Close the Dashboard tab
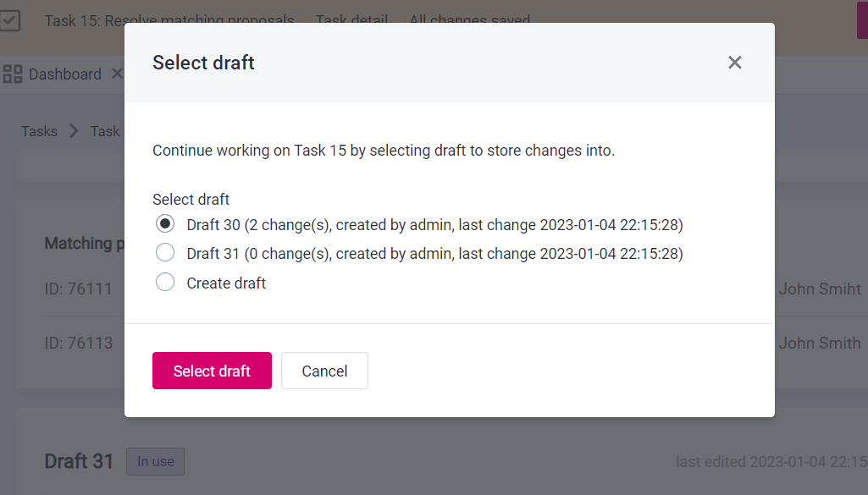The height and width of the screenshot is (495, 868). point(117,74)
